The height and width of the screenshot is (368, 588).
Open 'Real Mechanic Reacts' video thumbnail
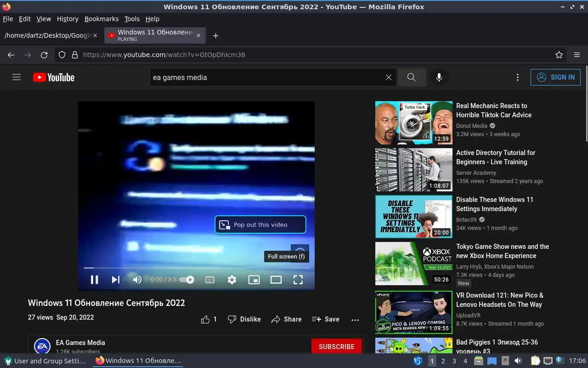(414, 123)
